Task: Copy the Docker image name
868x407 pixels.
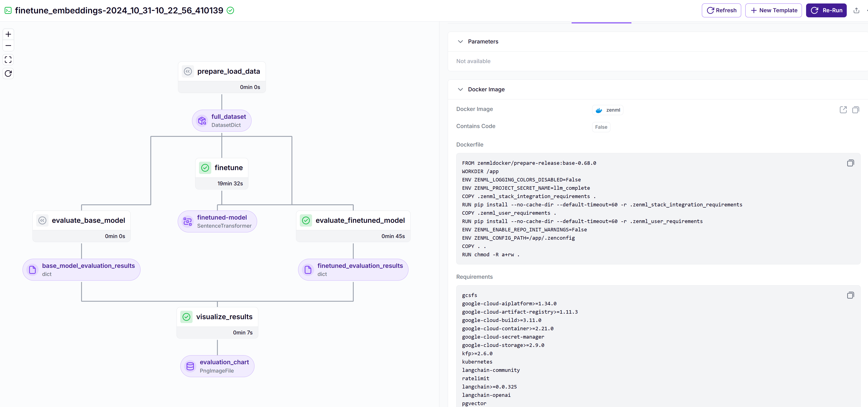Action: pos(855,110)
